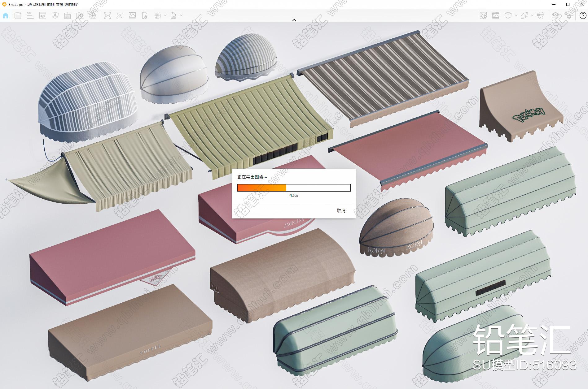Viewport: 588px width, 389px height.
Task: Expand the EXE export dropdown arrow
Action: [x=181, y=15]
